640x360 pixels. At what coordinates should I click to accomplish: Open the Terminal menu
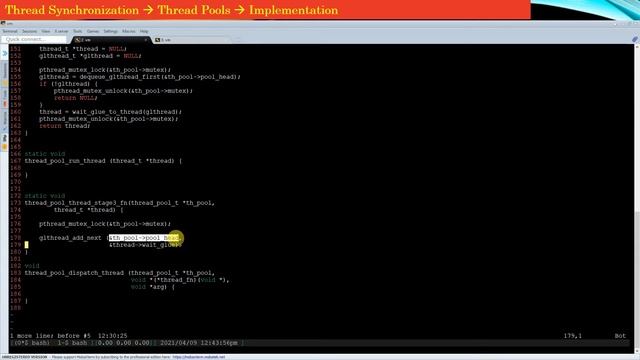click(10, 31)
